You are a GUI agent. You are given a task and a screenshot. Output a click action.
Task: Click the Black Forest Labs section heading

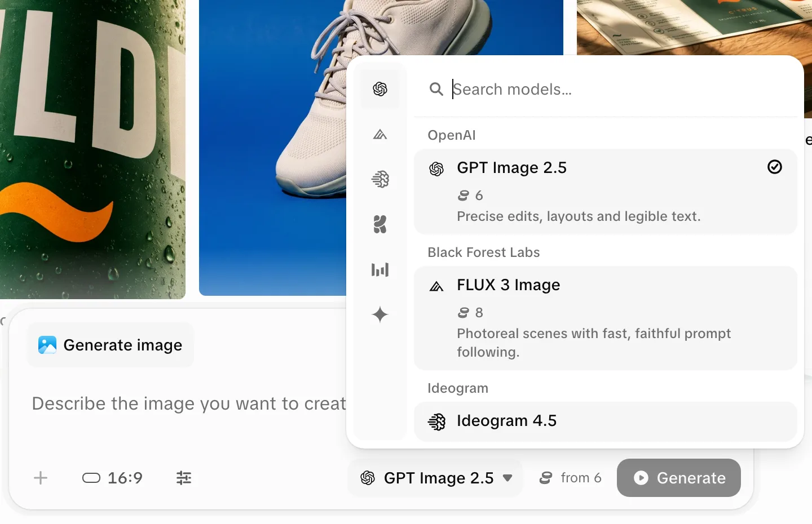tap(484, 252)
